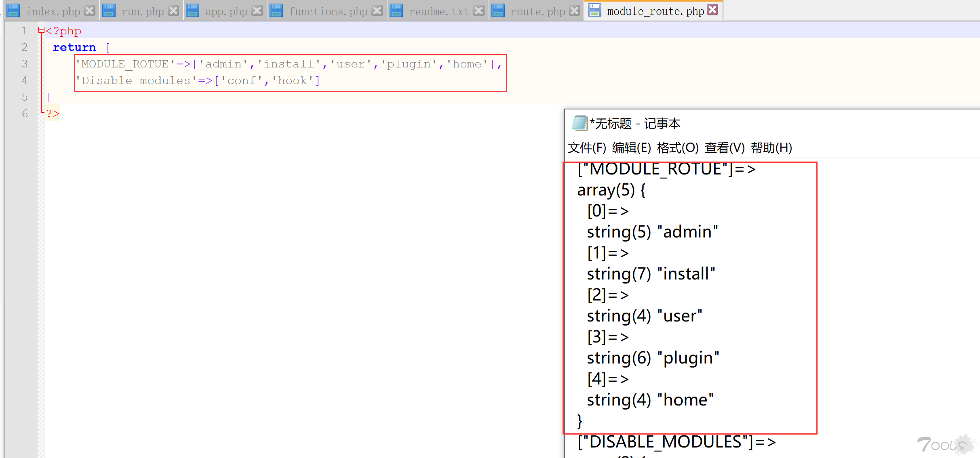Image resolution: width=980 pixels, height=458 pixels.
Task: Click save icon on readme.txt tab
Action: pyautogui.click(x=396, y=11)
